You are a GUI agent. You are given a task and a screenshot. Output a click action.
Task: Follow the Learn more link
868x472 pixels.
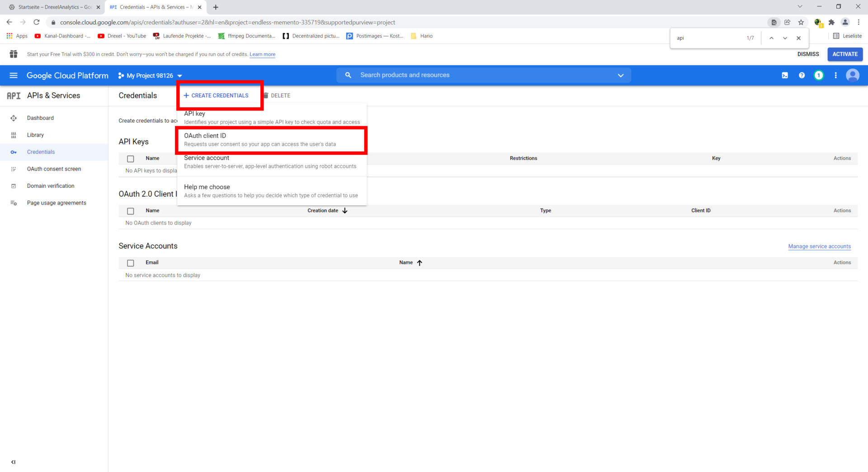(262, 54)
